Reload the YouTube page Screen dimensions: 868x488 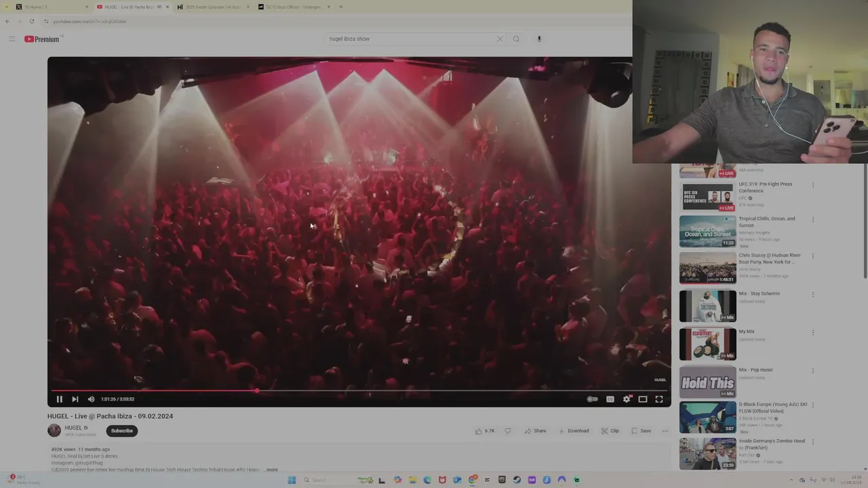click(x=31, y=21)
